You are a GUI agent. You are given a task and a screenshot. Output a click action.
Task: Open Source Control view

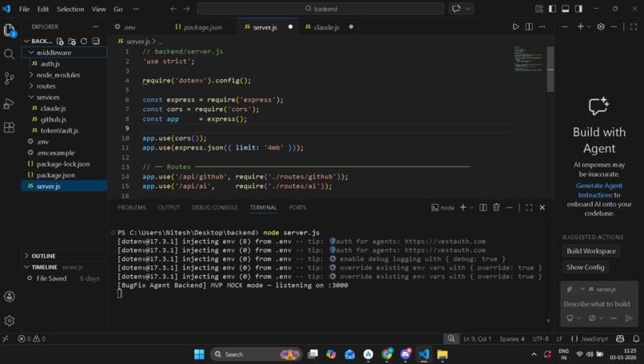pyautogui.click(x=9, y=78)
